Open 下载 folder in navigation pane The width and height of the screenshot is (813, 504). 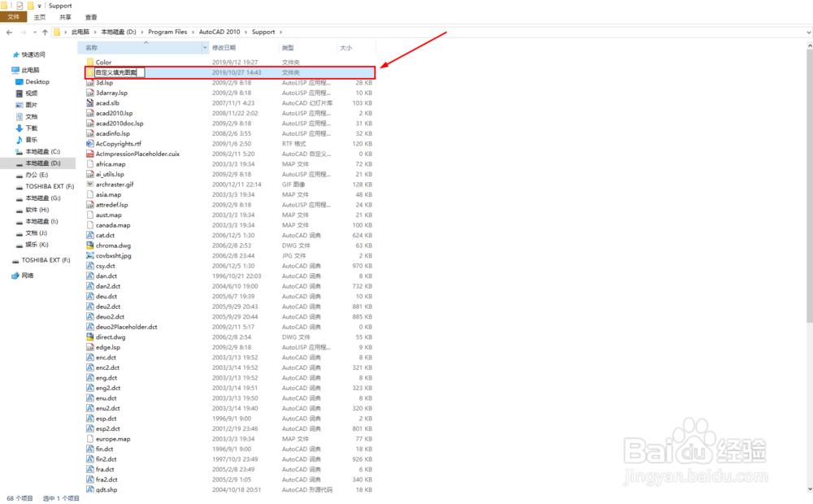click(x=32, y=128)
